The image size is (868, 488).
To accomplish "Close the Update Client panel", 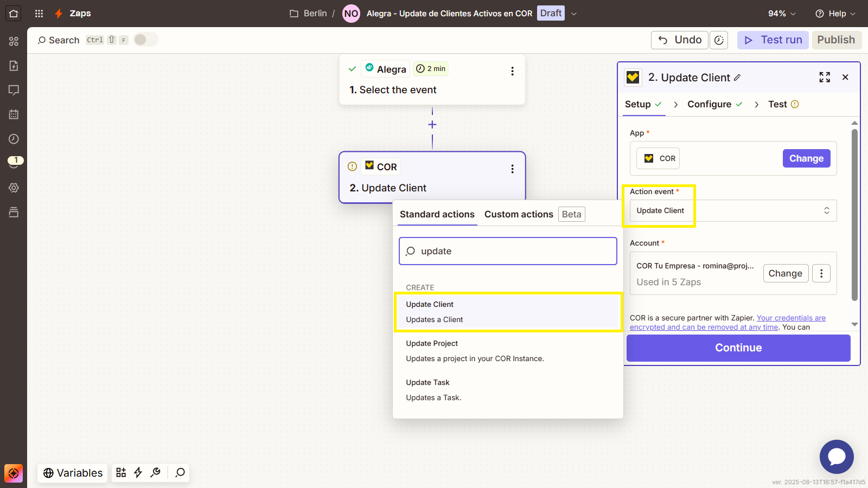I will pos(845,77).
